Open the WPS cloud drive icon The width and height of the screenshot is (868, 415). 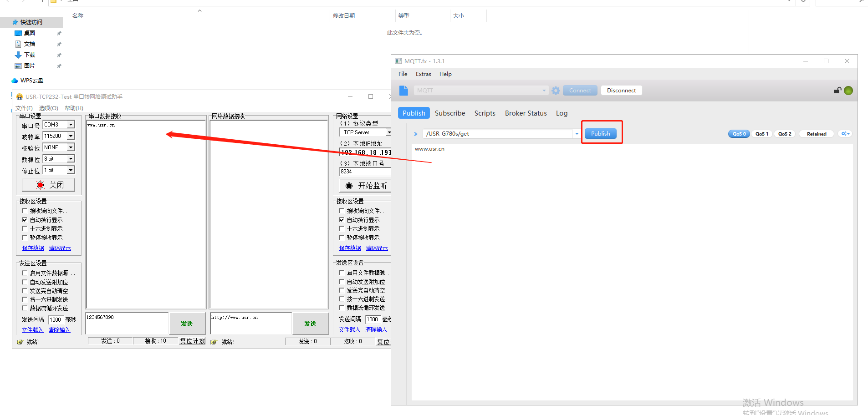(x=15, y=81)
